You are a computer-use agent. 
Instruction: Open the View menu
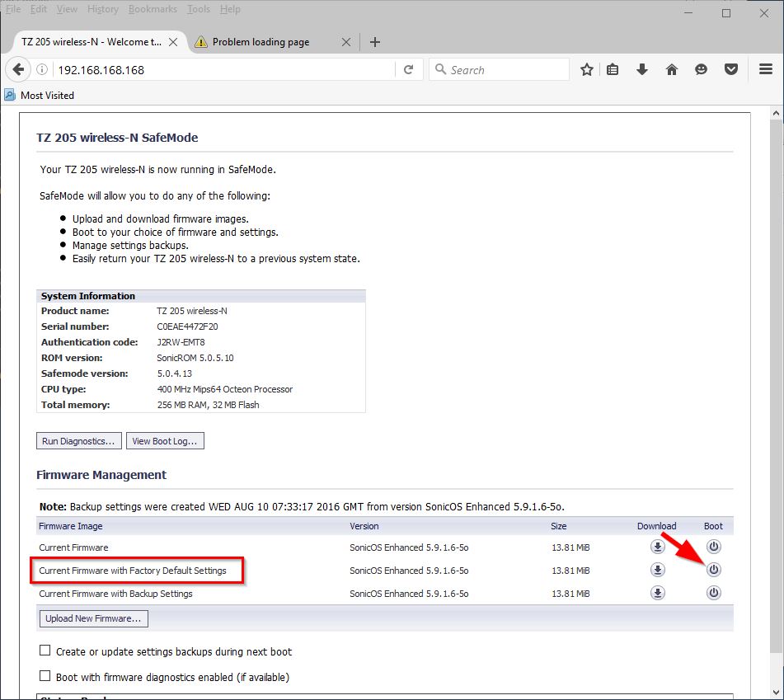tap(67, 9)
